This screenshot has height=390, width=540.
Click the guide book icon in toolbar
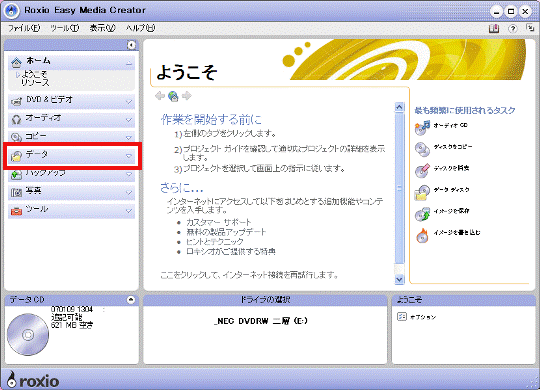494,29
